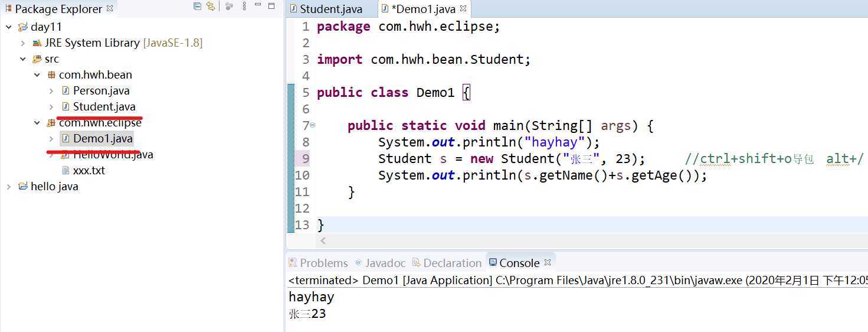
Task: Click line number 9 in gutter
Action: (305, 159)
